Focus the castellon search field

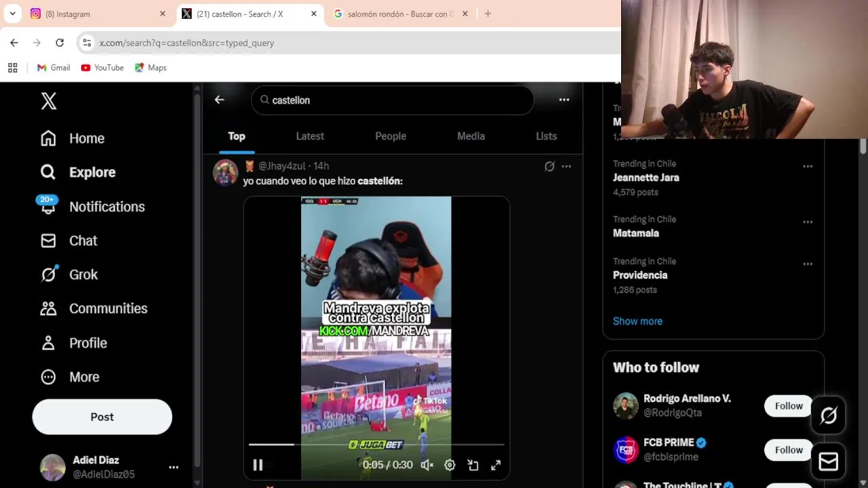[x=392, y=100]
